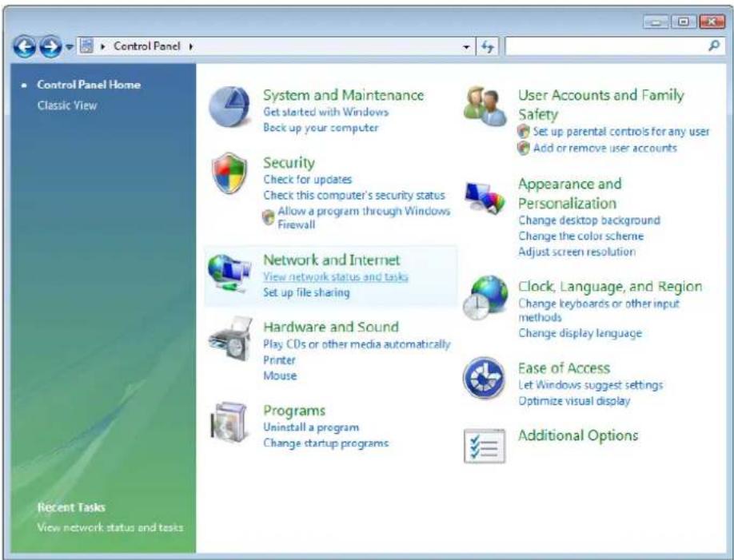Viewport: 734px width, 560px height.
Task: Open Additional Options heading
Action: pyautogui.click(x=578, y=435)
